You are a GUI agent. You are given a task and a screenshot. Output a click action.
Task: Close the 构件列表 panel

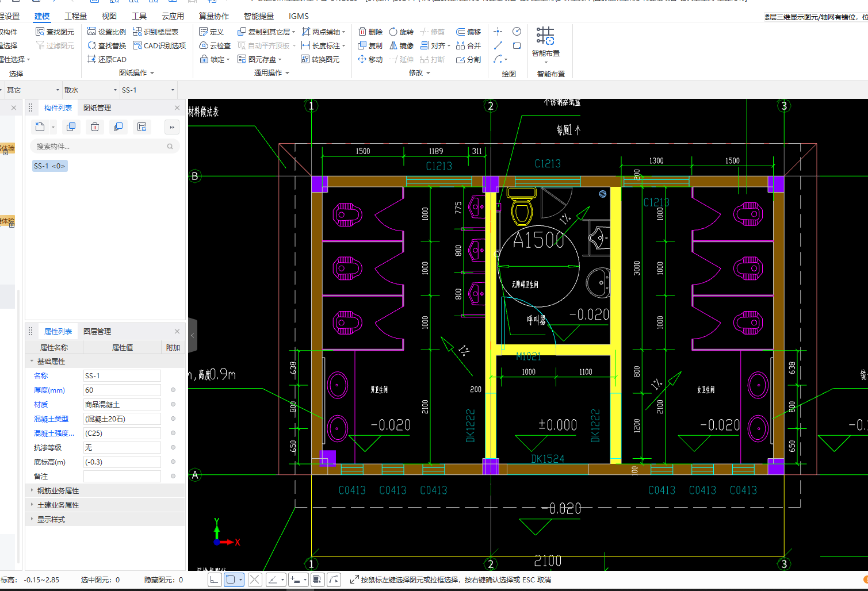[x=177, y=108]
